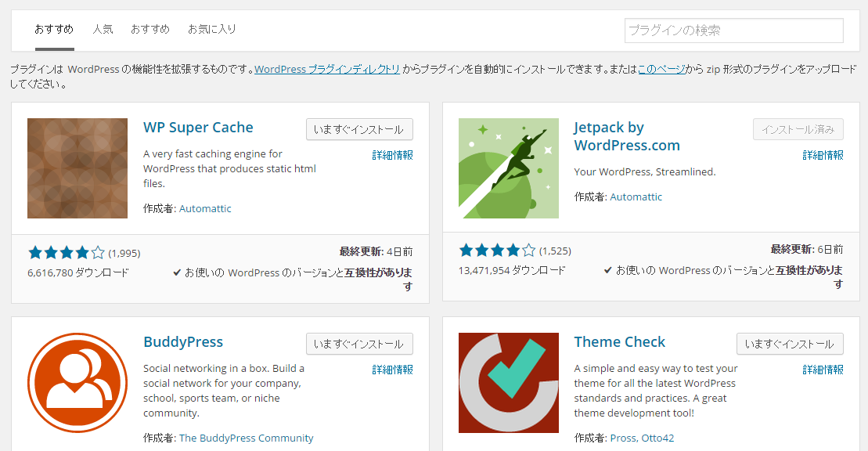The image size is (868, 451).
Task: Open the WP Super Cache title link
Action: pyautogui.click(x=198, y=128)
